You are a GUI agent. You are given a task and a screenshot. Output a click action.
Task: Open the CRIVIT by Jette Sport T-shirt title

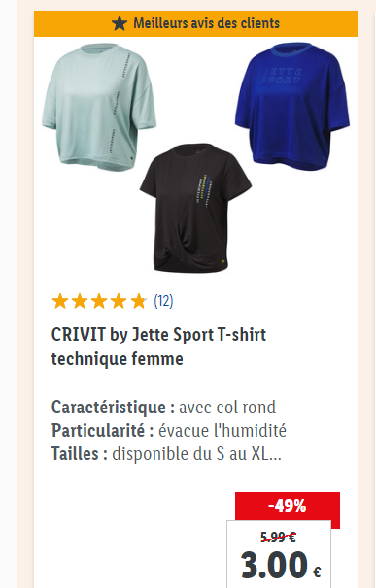158,346
